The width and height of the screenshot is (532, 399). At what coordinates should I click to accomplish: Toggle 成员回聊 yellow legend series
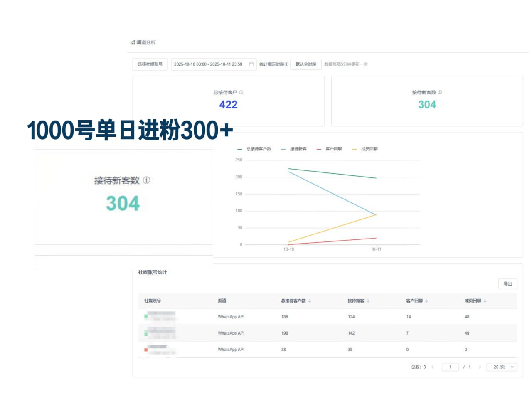pyautogui.click(x=365, y=149)
